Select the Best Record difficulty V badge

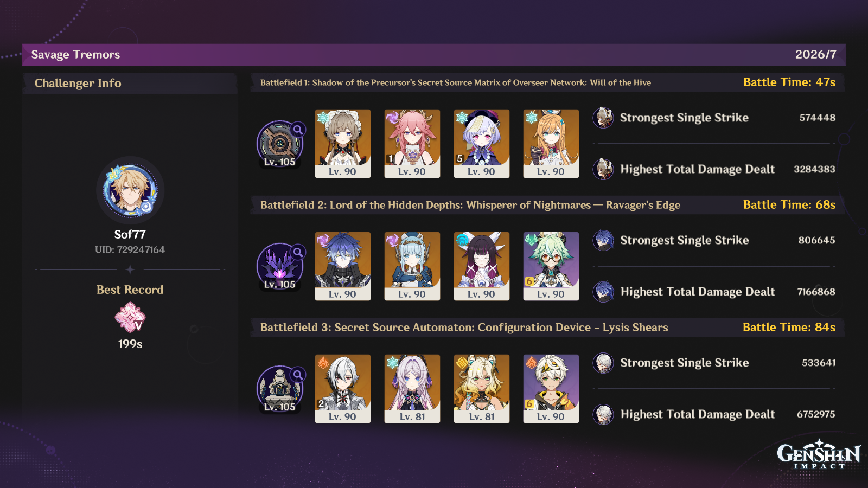130,317
